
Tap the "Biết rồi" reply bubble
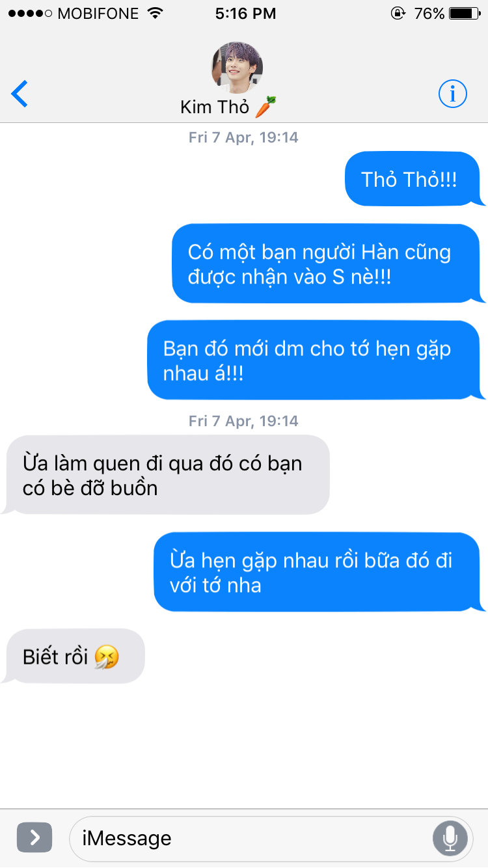click(x=75, y=656)
